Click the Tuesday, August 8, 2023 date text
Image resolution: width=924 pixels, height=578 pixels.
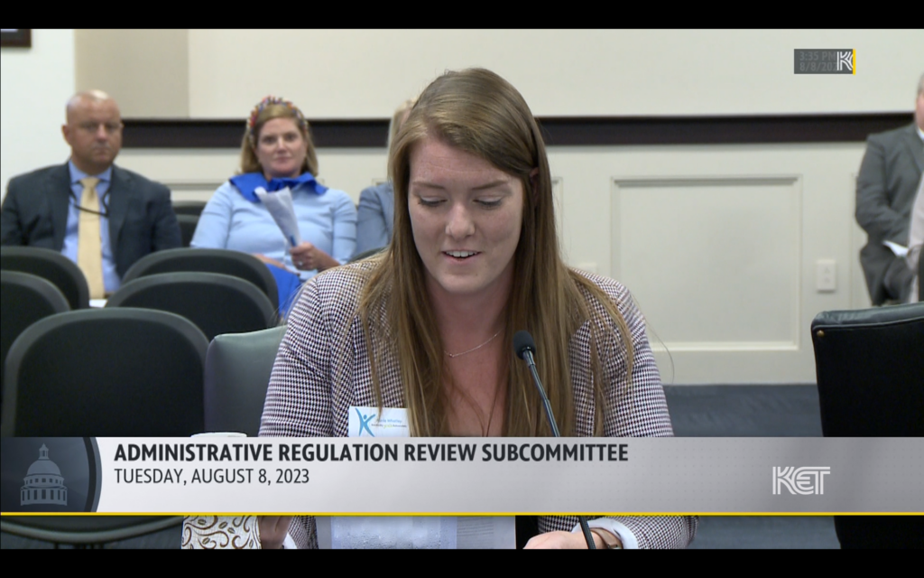tap(211, 477)
